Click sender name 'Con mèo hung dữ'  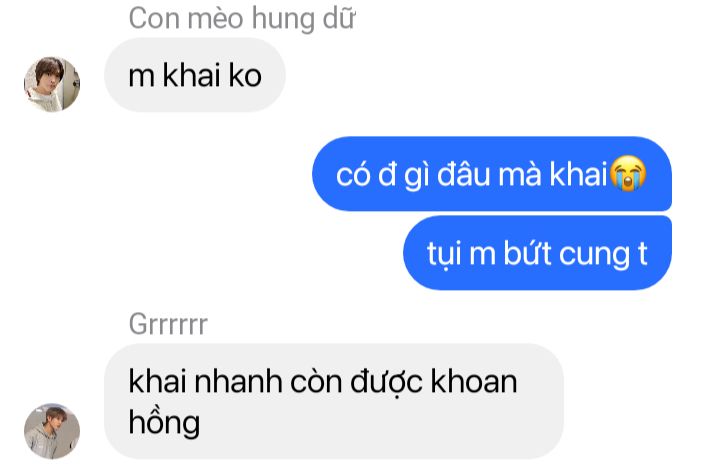[x=242, y=18]
